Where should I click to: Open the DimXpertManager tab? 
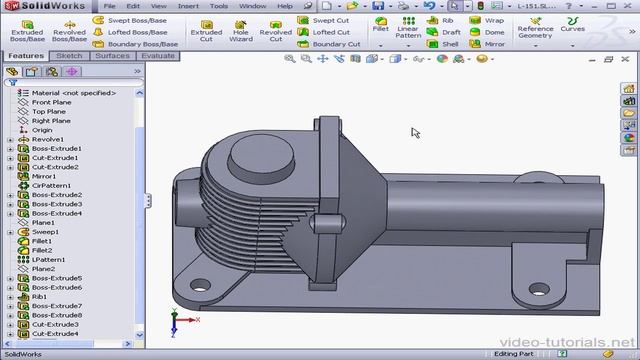pos(72,71)
